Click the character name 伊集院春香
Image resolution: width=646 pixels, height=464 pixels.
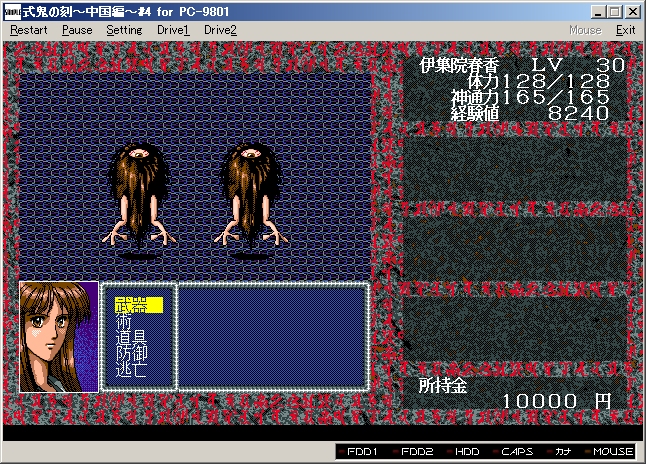click(459, 65)
